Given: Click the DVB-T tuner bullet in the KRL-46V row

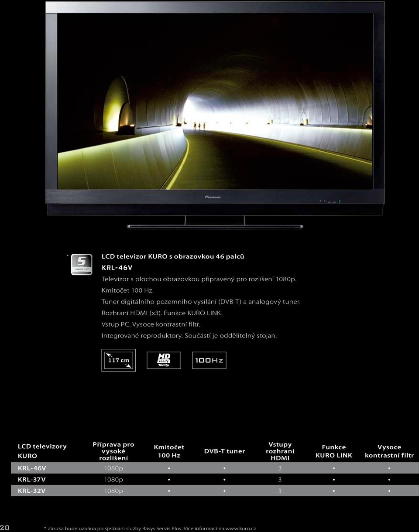Looking at the screenshot, I should pyautogui.click(x=224, y=468).
